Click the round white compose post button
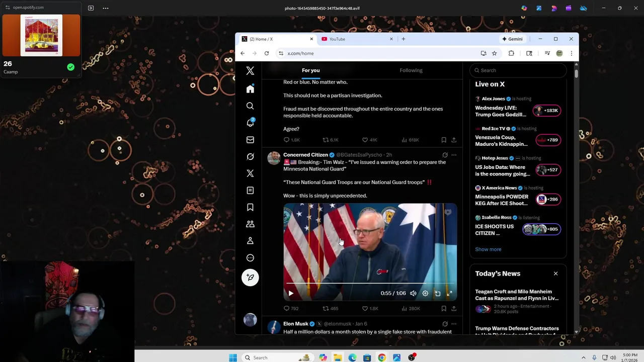 click(x=250, y=278)
